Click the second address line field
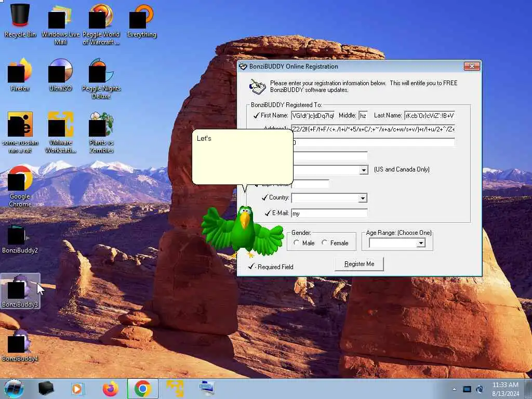The image size is (532, 399). [373, 142]
